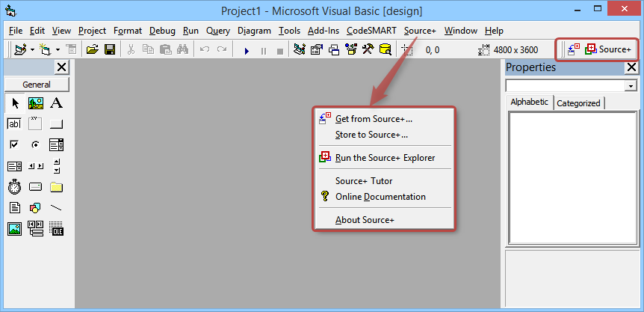
Task: Select the CheckBox control tool
Action: pos(15,144)
